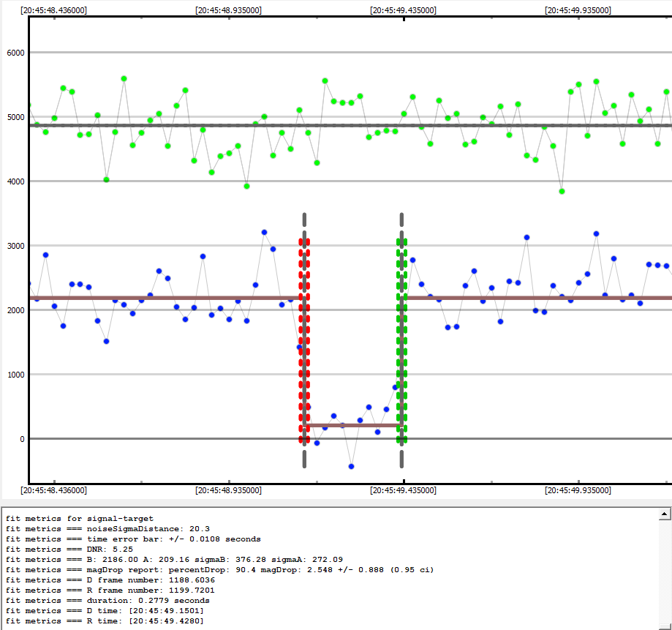Click the 'R frame number: 1199.7201' line

pos(110,590)
